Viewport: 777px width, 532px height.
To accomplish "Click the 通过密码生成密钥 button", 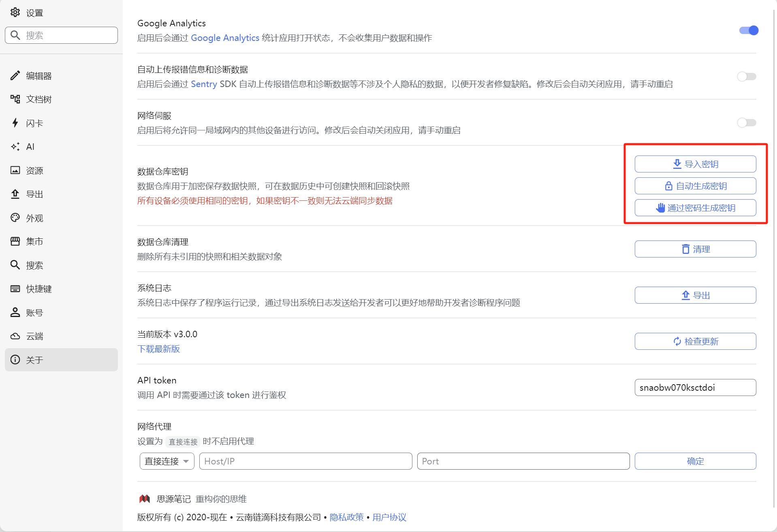I will point(695,208).
